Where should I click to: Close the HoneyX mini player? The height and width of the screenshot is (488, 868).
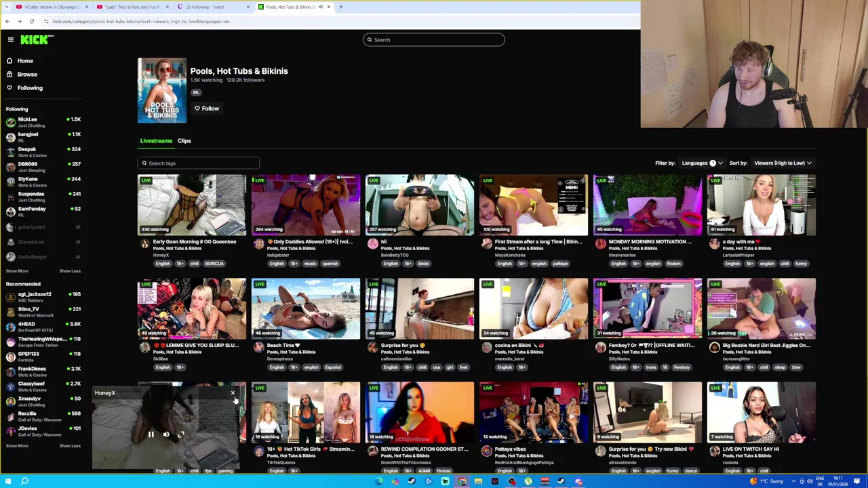coord(233,394)
